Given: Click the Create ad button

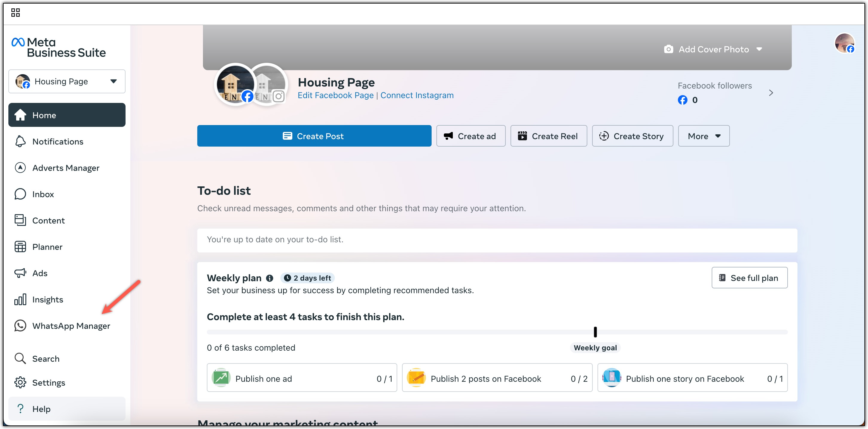Looking at the screenshot, I should coord(471,136).
